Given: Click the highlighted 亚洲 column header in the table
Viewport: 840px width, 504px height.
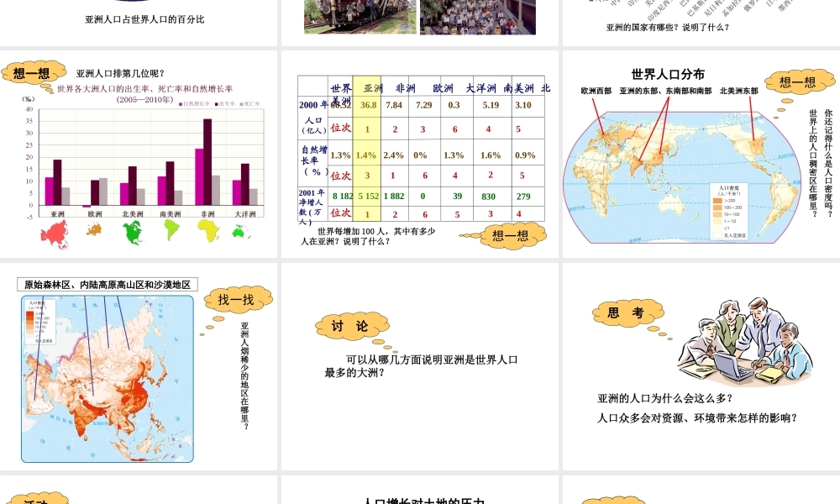Looking at the screenshot, I should [373, 88].
